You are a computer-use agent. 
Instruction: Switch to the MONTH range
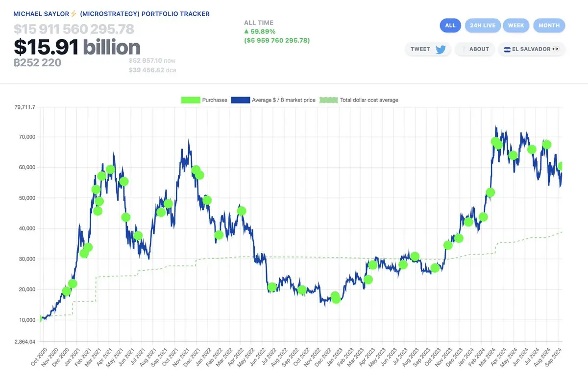tap(549, 26)
